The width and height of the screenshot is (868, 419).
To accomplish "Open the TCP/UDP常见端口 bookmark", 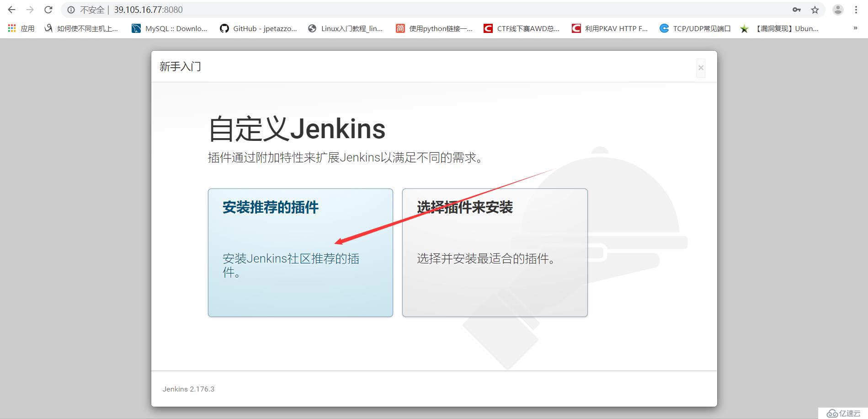I will click(x=695, y=28).
